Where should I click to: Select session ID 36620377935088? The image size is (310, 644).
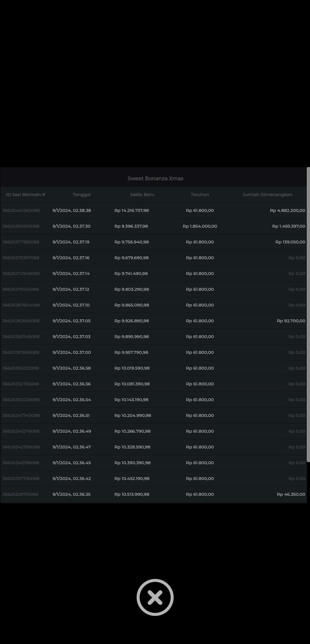(21, 242)
